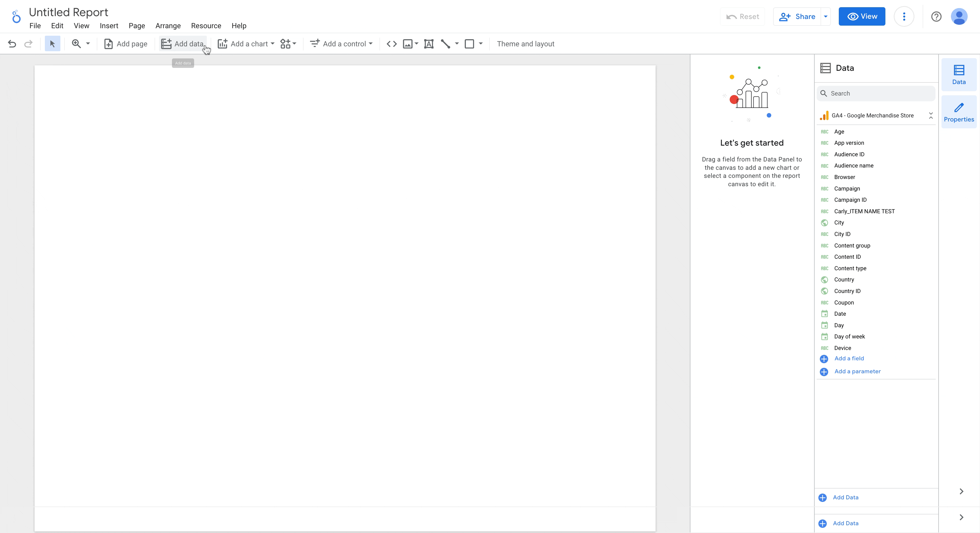Click the View toggle button
Screen dimensions: 980x533
(x=862, y=16)
